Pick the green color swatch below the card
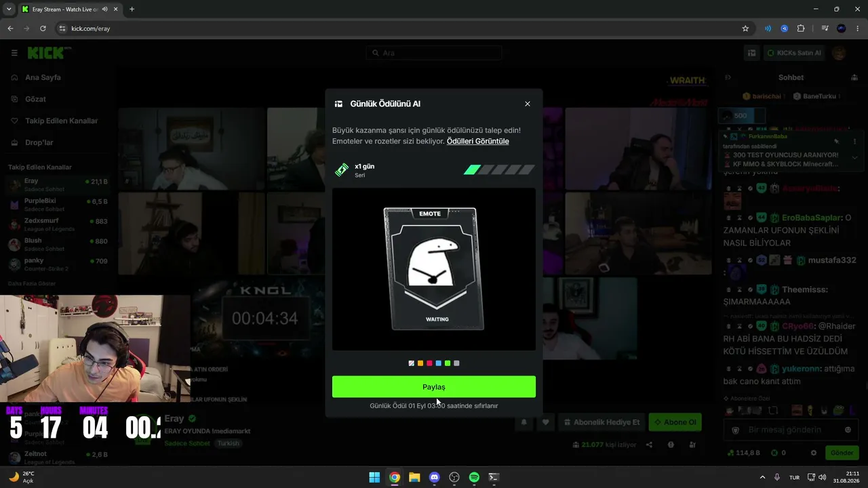The height and width of the screenshot is (488, 868). pyautogui.click(x=448, y=363)
